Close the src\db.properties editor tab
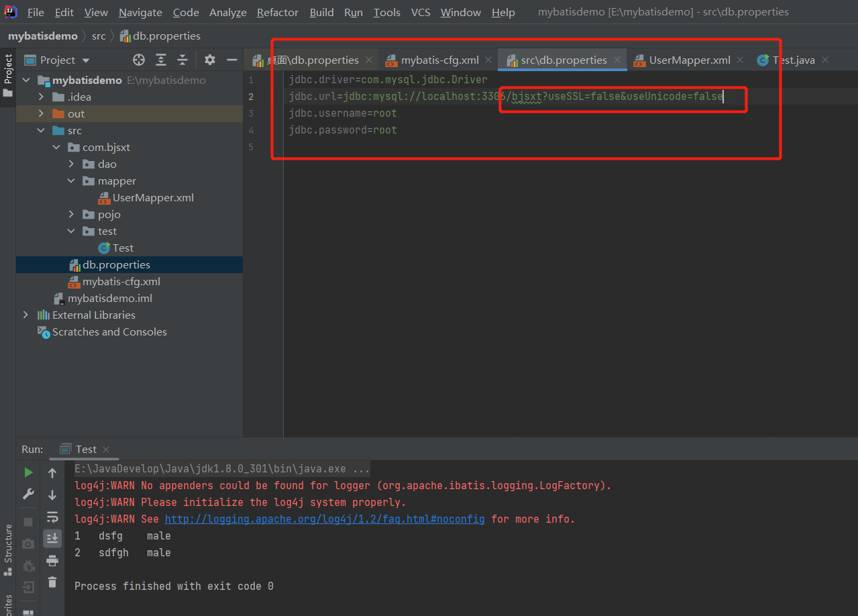Screen dimensions: 858x616 [617, 60]
